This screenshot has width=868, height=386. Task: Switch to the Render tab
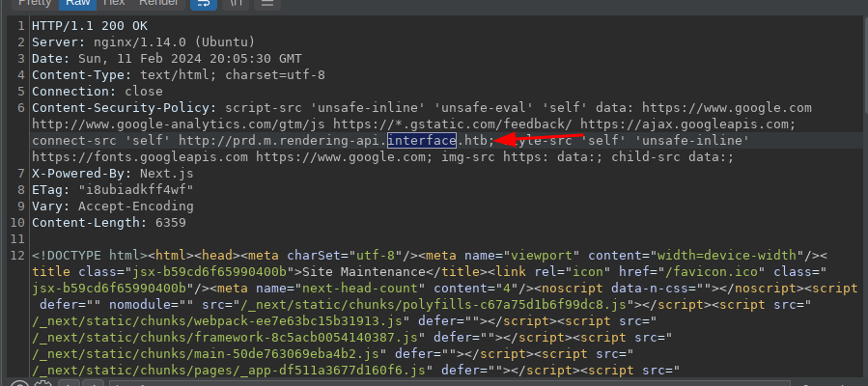158,3
